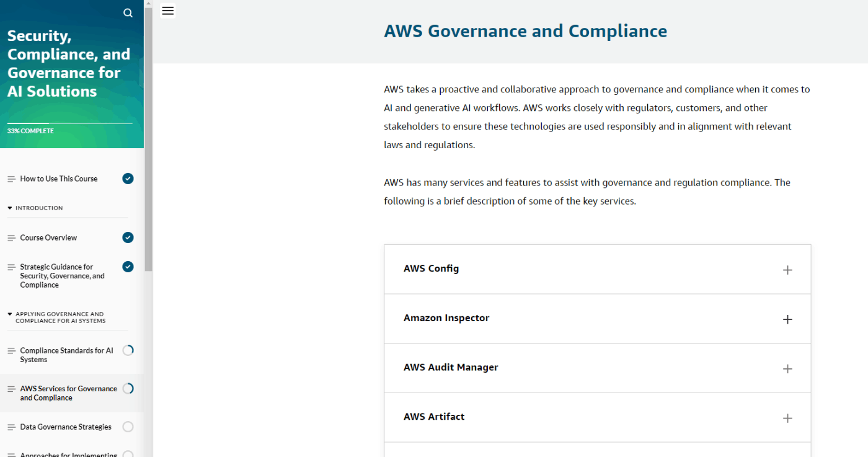Image resolution: width=868 pixels, height=457 pixels.
Task: Click the AWS Config accordion title
Action: (x=431, y=268)
